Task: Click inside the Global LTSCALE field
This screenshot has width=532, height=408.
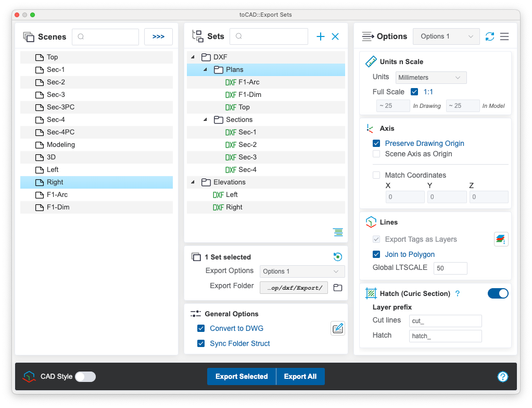Action: tap(450, 268)
